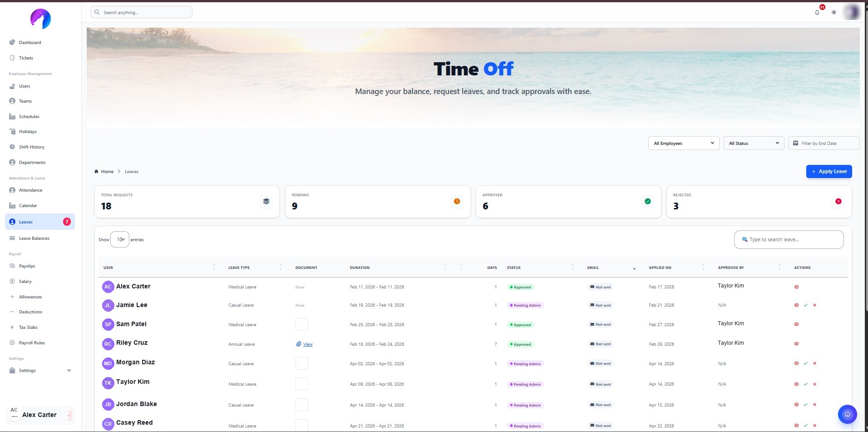Open the user profile avatar menu
The height and width of the screenshot is (432, 868).
click(x=851, y=12)
